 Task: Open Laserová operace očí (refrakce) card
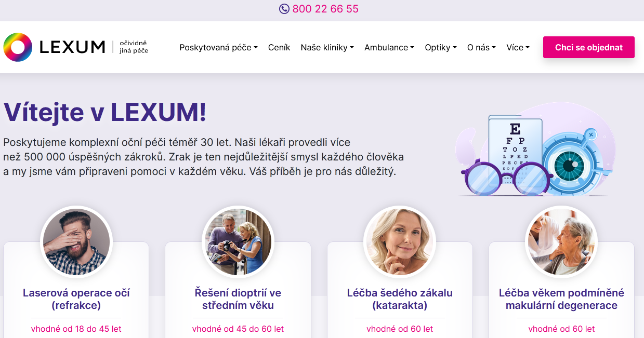(76, 299)
